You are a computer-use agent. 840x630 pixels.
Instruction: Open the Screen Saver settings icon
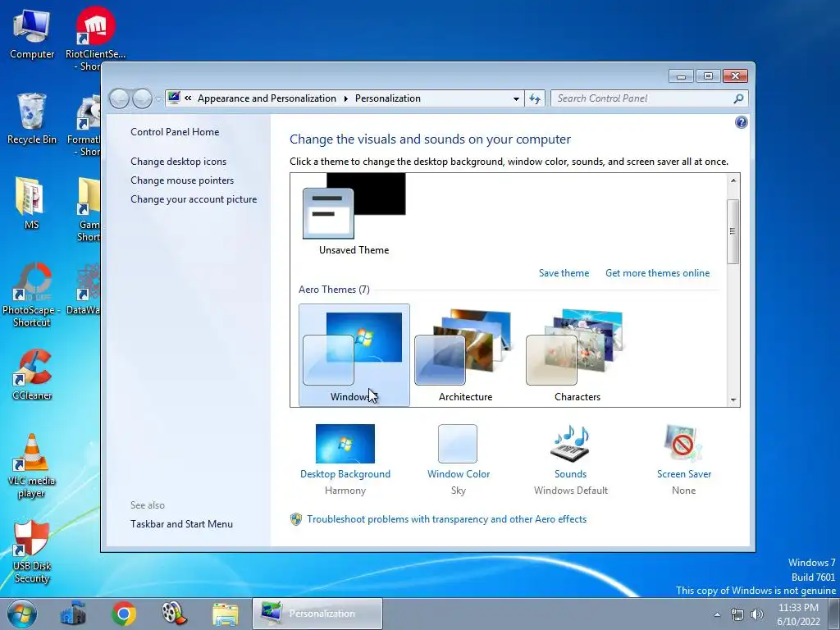click(x=683, y=444)
